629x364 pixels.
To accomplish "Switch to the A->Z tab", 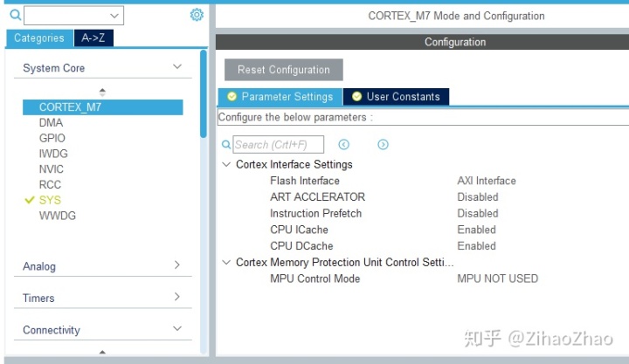I will coord(93,38).
